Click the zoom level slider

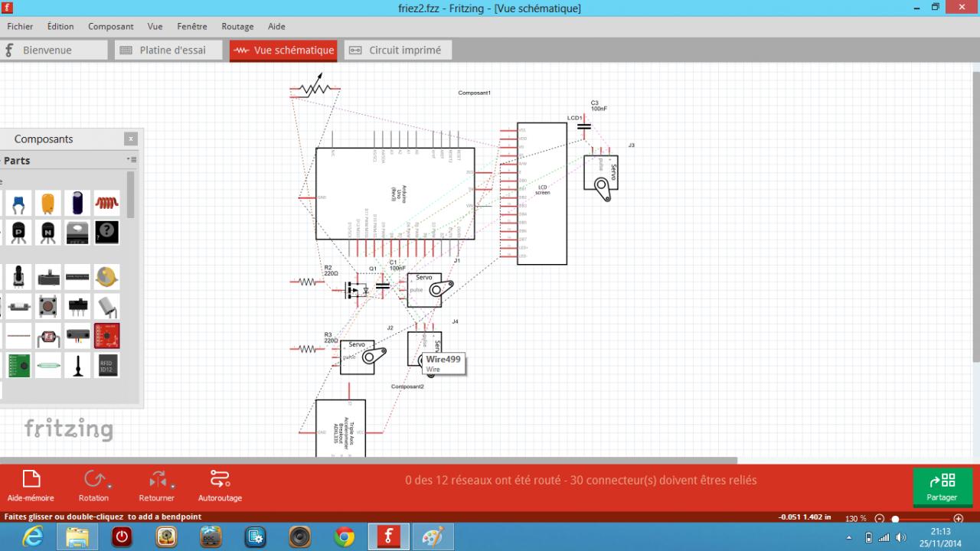click(895, 519)
